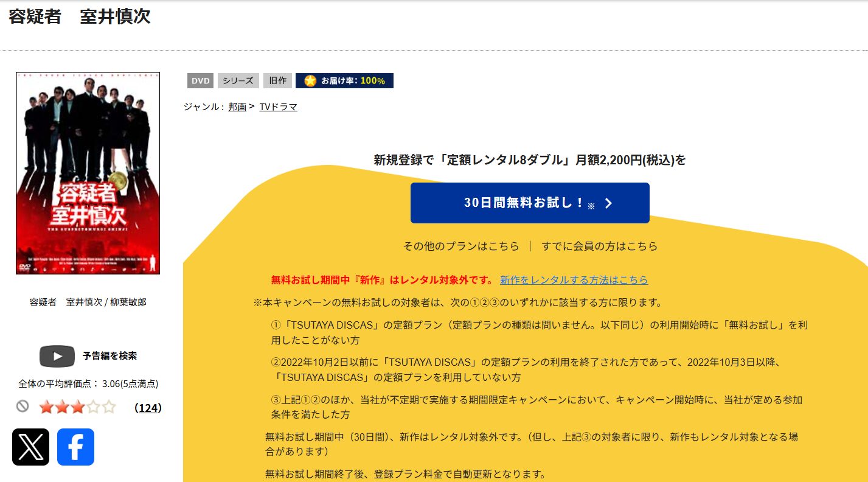868x482 pixels.
Task: Click the DVD format tag
Action: click(201, 81)
